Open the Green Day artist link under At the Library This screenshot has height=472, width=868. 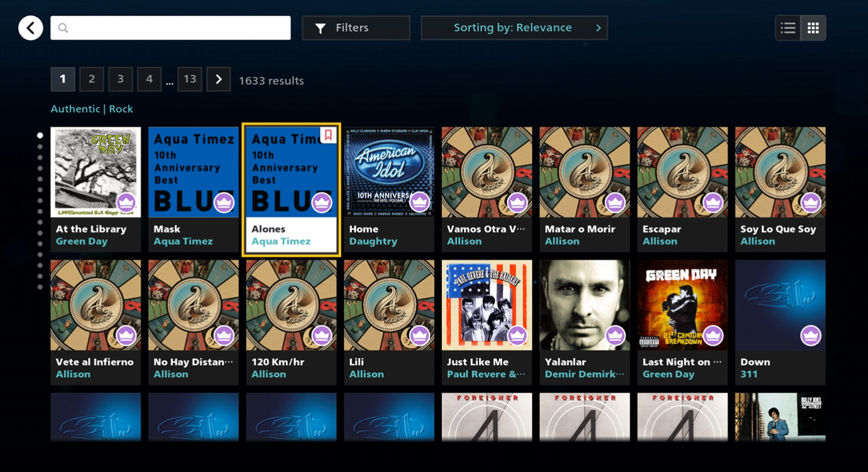pos(82,241)
